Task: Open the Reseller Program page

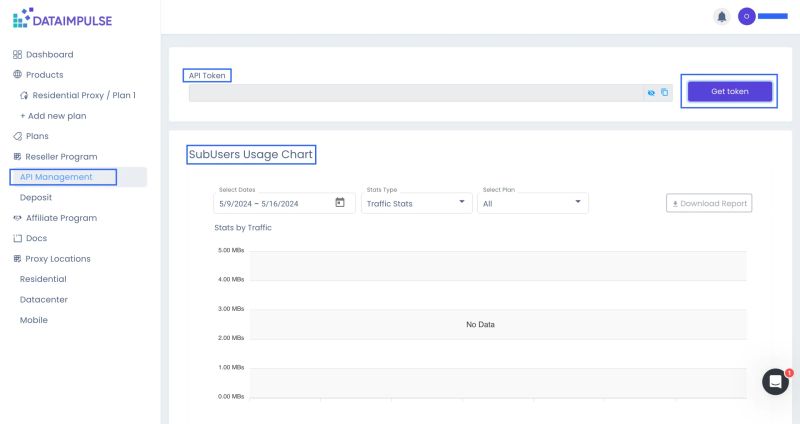Action: click(61, 157)
